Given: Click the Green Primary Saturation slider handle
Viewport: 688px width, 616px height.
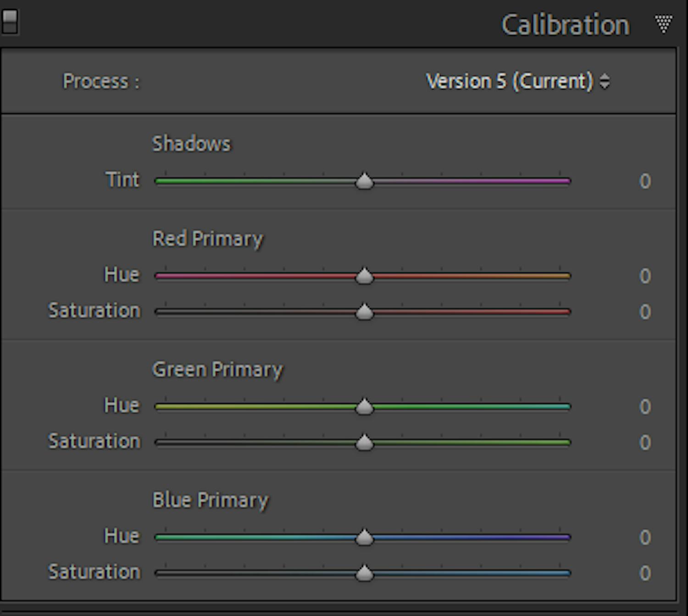Looking at the screenshot, I should click(365, 442).
